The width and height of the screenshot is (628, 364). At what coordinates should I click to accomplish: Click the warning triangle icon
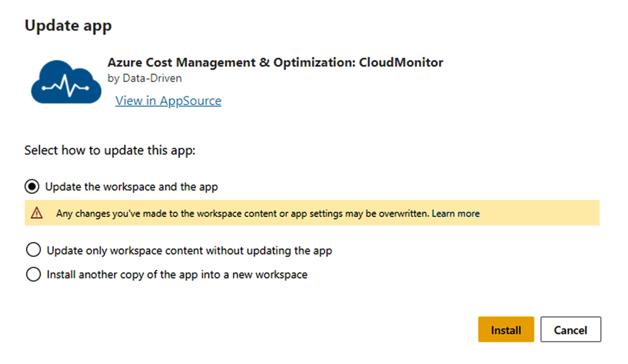click(x=37, y=213)
